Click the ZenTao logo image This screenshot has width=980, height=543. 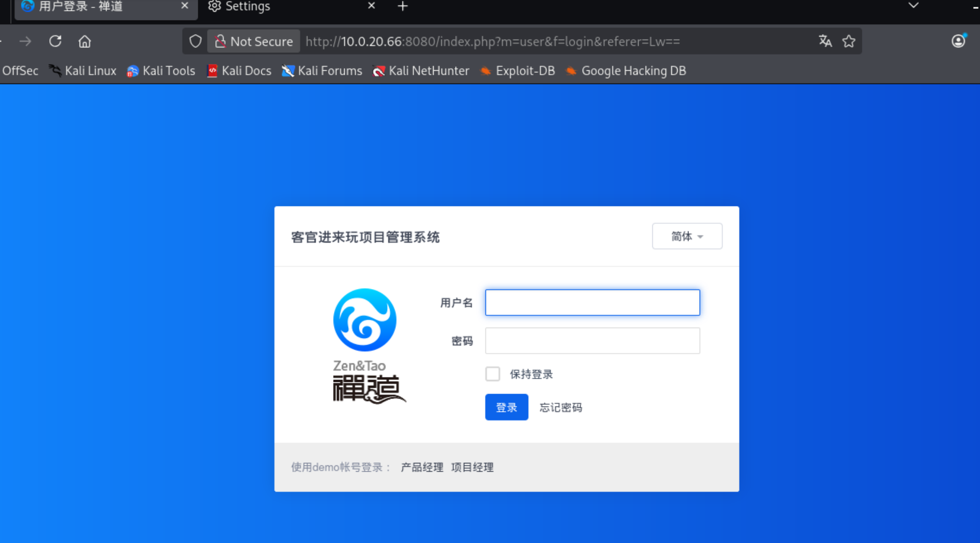365,345
